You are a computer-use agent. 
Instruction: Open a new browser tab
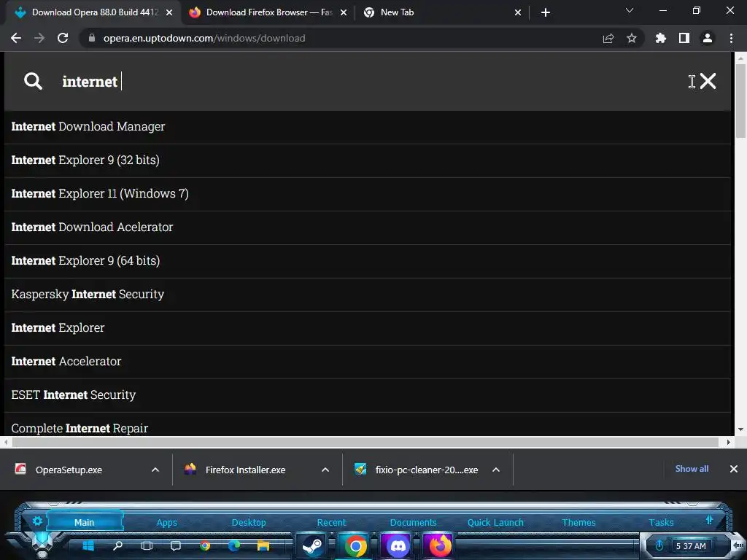[546, 12]
